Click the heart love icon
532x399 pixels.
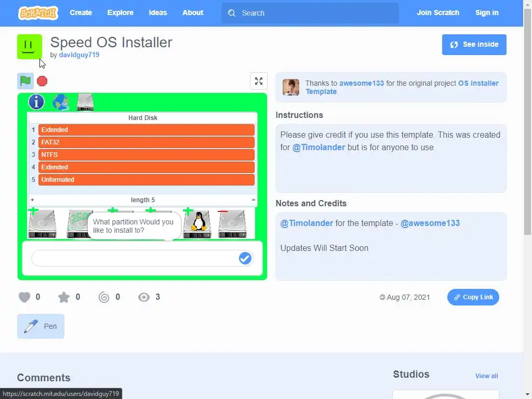24,297
